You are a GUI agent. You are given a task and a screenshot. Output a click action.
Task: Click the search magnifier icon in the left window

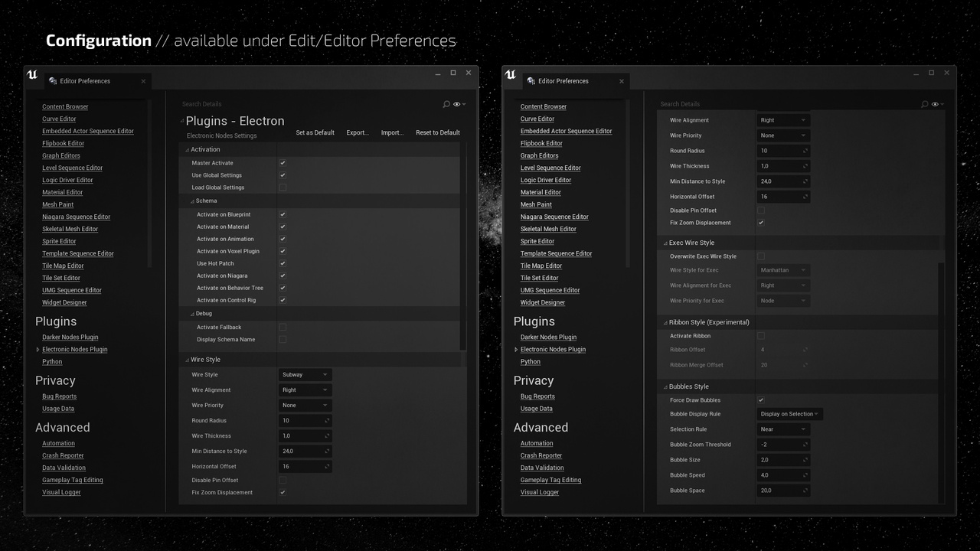click(x=446, y=104)
